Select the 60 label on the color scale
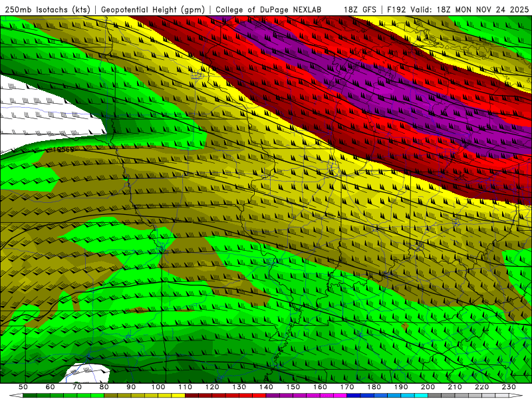Image resolution: width=532 pixels, height=399 pixels. pos(51,387)
